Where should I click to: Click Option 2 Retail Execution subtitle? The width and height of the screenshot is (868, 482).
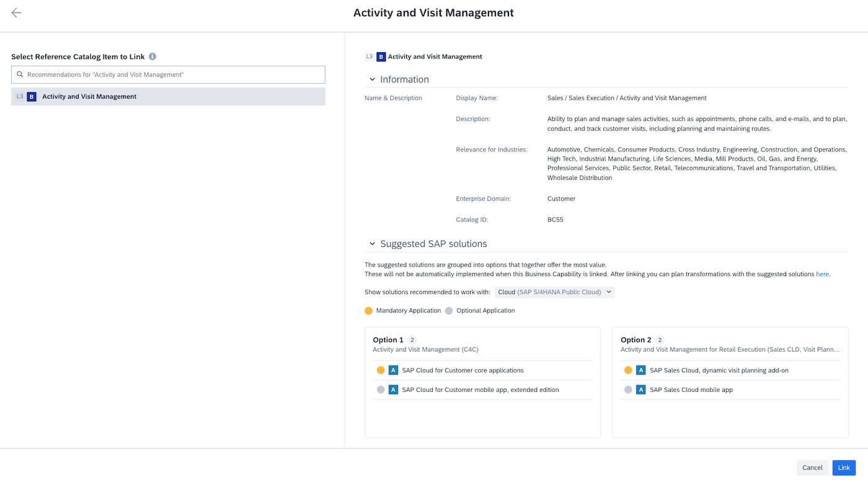(x=730, y=350)
